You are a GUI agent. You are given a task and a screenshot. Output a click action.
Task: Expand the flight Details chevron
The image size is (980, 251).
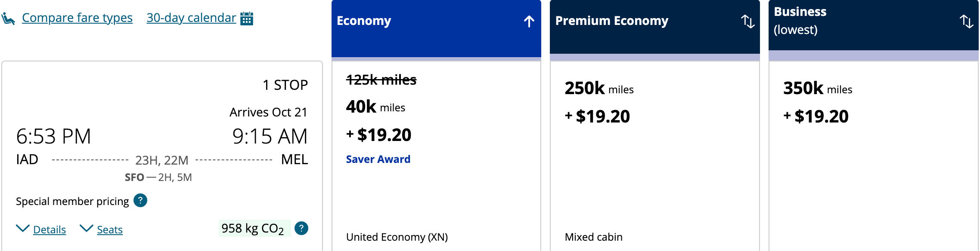click(x=23, y=228)
